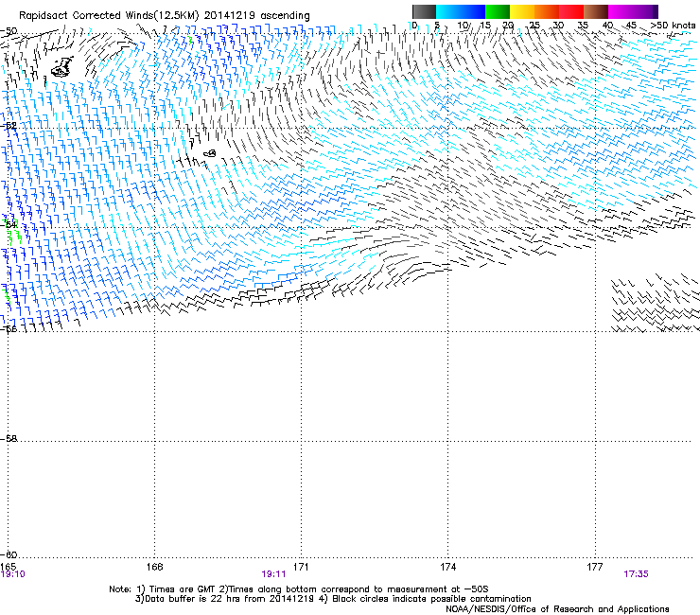Click the small island outline near -52 latitude
Screen dimensions: 700x615
tap(210, 153)
